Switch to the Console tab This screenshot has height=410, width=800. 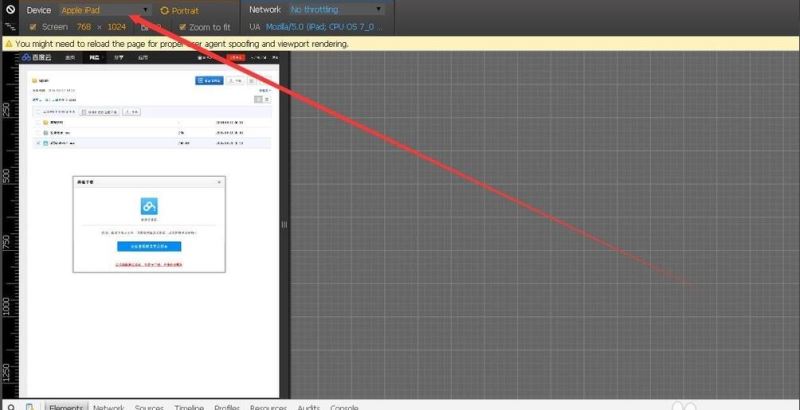click(x=344, y=407)
